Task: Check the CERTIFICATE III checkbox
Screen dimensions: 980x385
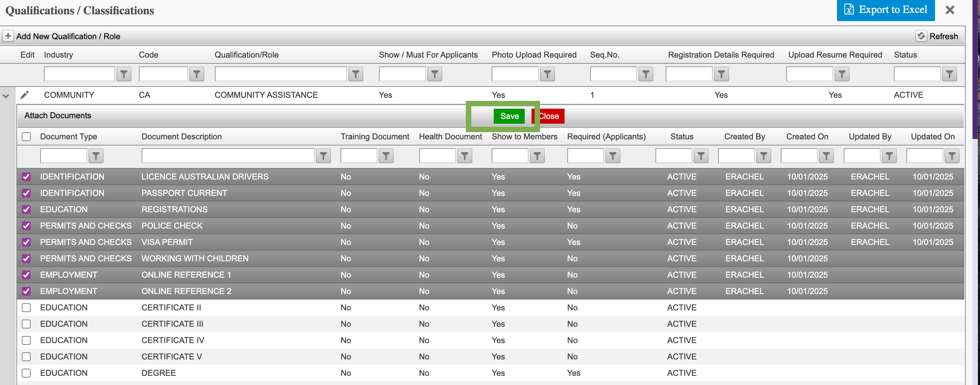Action: (x=26, y=324)
